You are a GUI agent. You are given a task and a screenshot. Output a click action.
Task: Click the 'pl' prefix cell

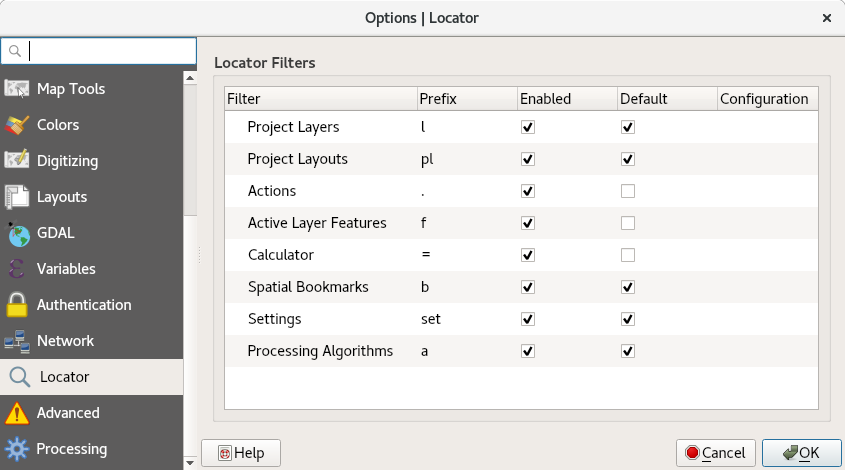467,159
